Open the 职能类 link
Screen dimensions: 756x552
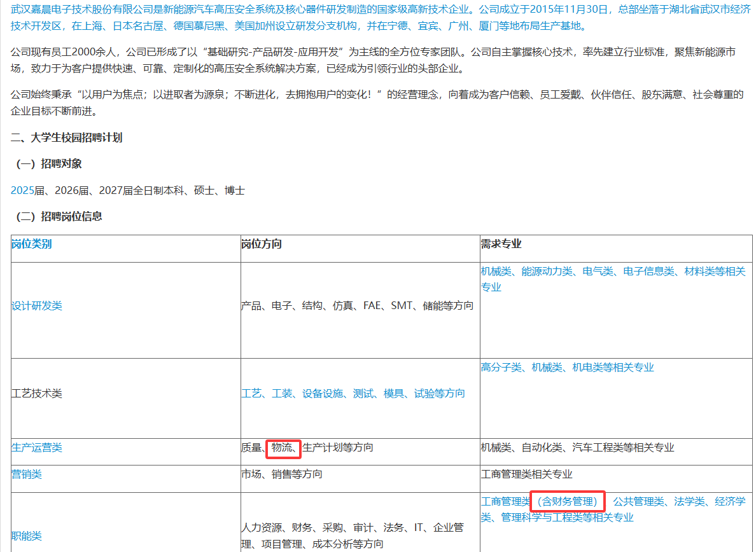click(x=27, y=536)
